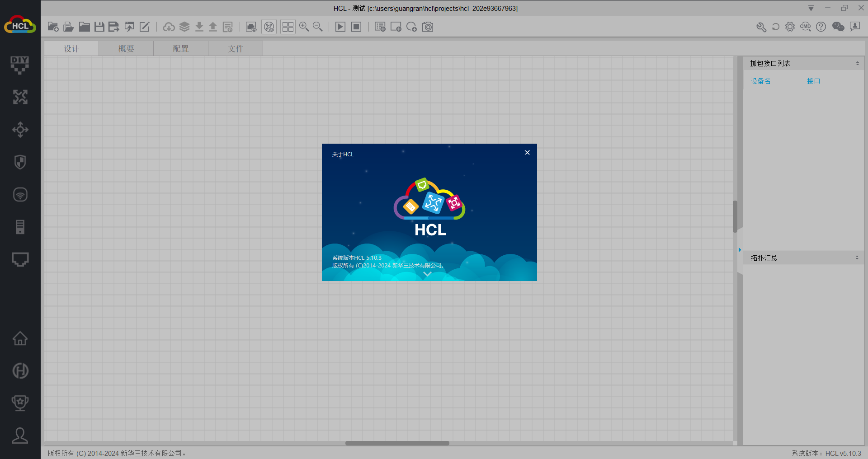This screenshot has width=868, height=459.
Task: Open the firewall device panel
Action: click(x=20, y=162)
